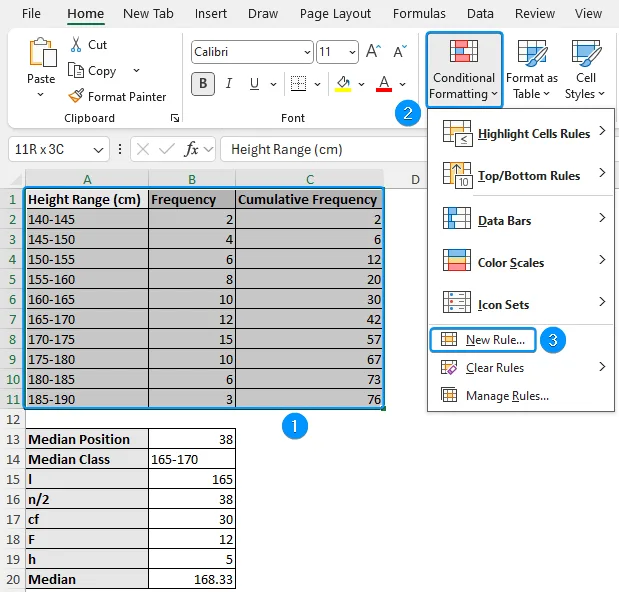
Task: Click the Cell Styles icon
Action: pyautogui.click(x=586, y=52)
